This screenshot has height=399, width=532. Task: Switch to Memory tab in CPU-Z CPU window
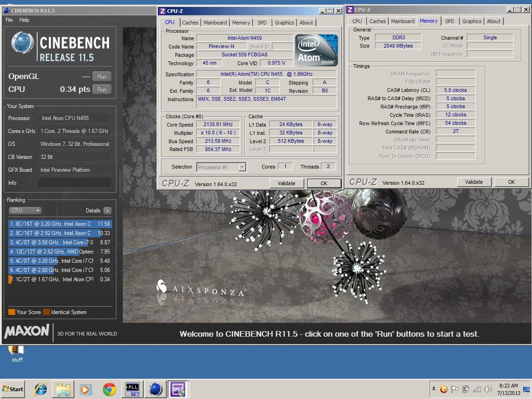click(x=241, y=22)
